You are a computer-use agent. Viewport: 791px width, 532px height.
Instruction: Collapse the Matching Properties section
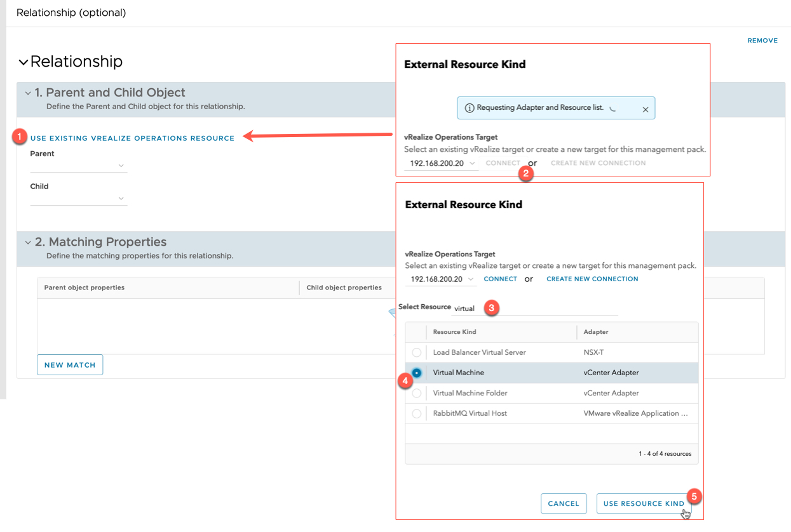click(28, 243)
